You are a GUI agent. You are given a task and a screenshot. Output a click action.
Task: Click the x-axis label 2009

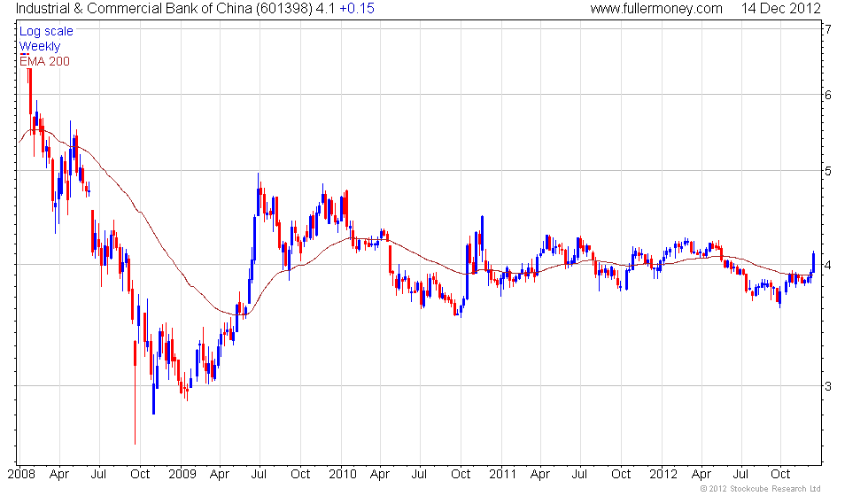click(x=182, y=475)
